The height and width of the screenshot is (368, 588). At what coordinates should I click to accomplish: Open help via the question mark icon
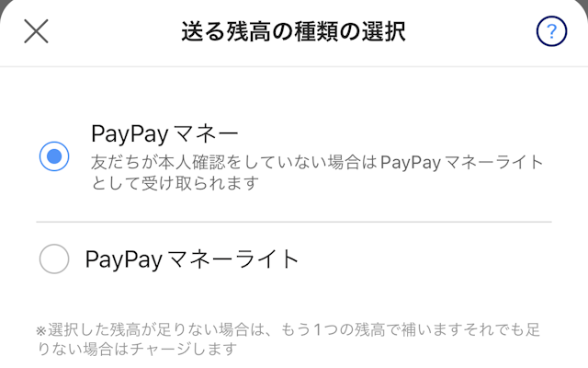tap(551, 31)
